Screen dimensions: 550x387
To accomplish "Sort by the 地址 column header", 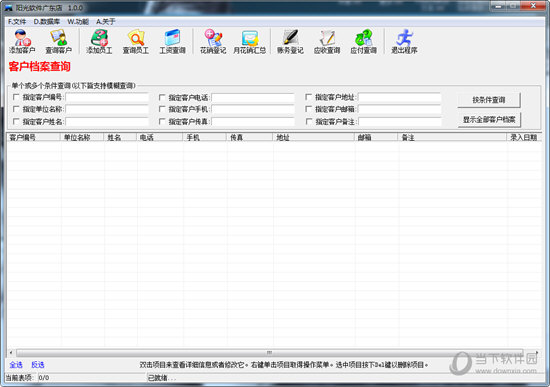I will point(314,138).
